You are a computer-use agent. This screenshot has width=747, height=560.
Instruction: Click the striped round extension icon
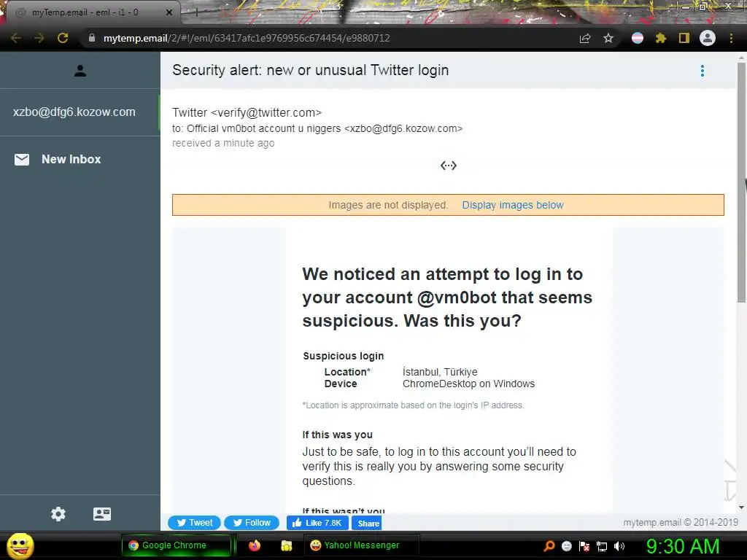click(638, 38)
